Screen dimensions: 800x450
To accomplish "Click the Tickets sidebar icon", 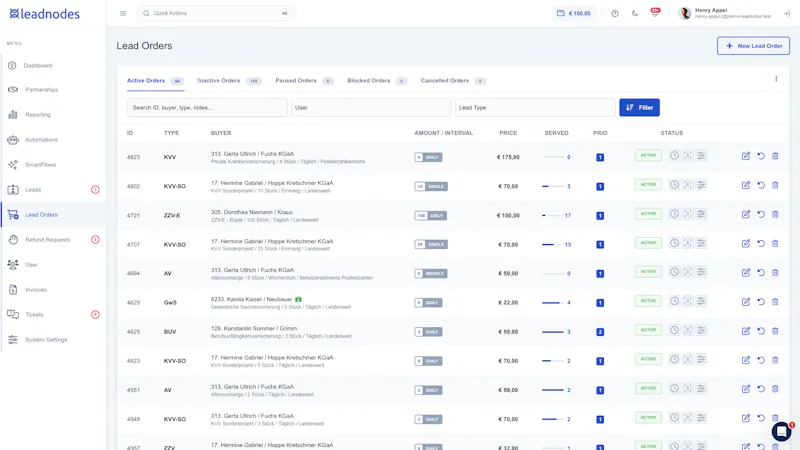I will 13,315.
